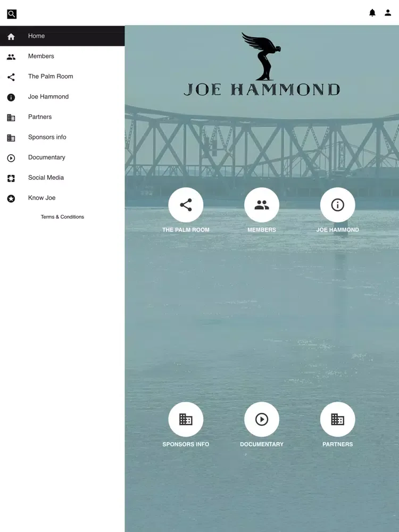Go to Members label in the side menu
The height and width of the screenshot is (532, 399).
point(41,56)
